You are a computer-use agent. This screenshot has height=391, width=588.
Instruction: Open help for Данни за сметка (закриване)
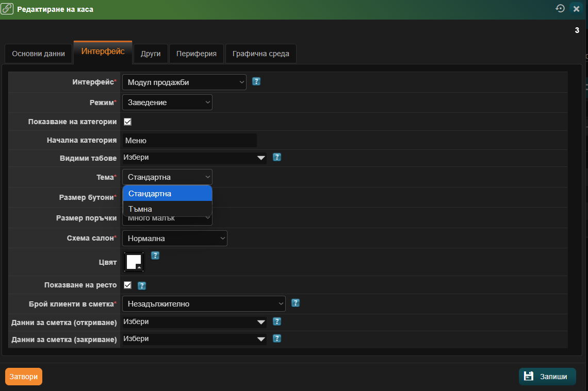click(x=277, y=338)
